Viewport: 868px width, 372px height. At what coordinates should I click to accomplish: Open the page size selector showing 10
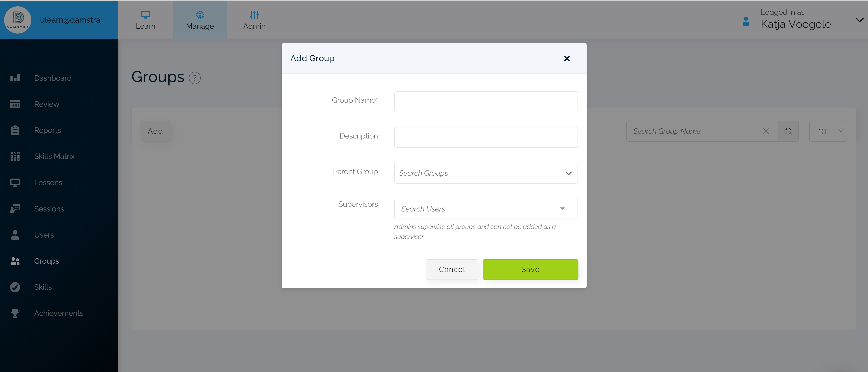pyautogui.click(x=828, y=131)
